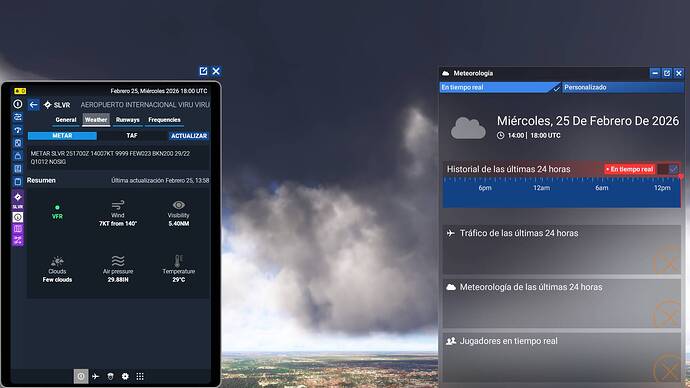The image size is (690, 388).
Task: Open the pilot icon in tablet bottom bar
Action: (110, 376)
